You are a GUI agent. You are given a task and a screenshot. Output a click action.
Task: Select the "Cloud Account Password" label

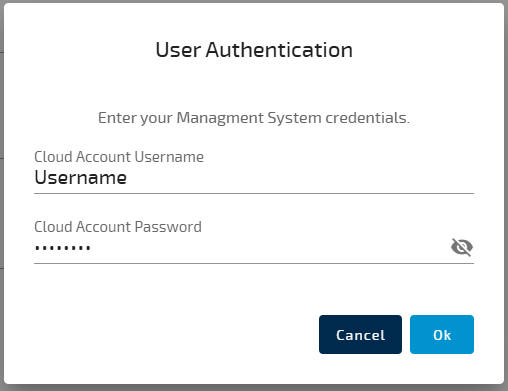coord(118,227)
